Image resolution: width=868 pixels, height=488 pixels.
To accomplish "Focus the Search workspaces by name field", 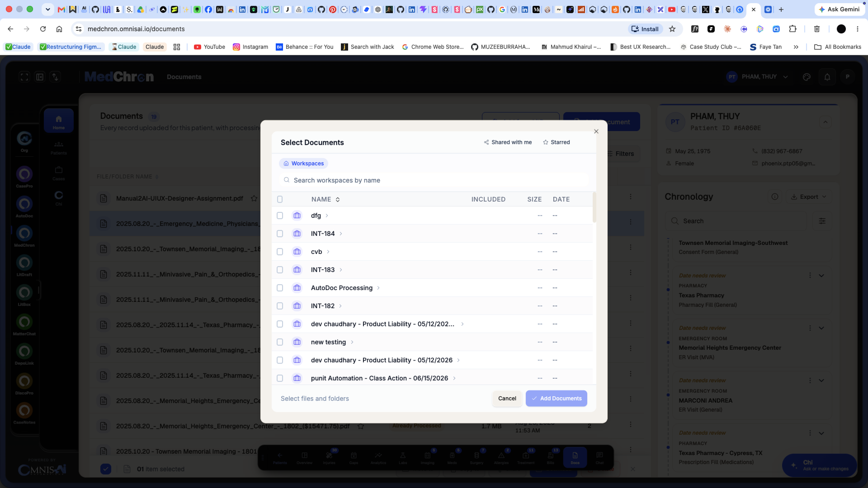I will point(434,180).
